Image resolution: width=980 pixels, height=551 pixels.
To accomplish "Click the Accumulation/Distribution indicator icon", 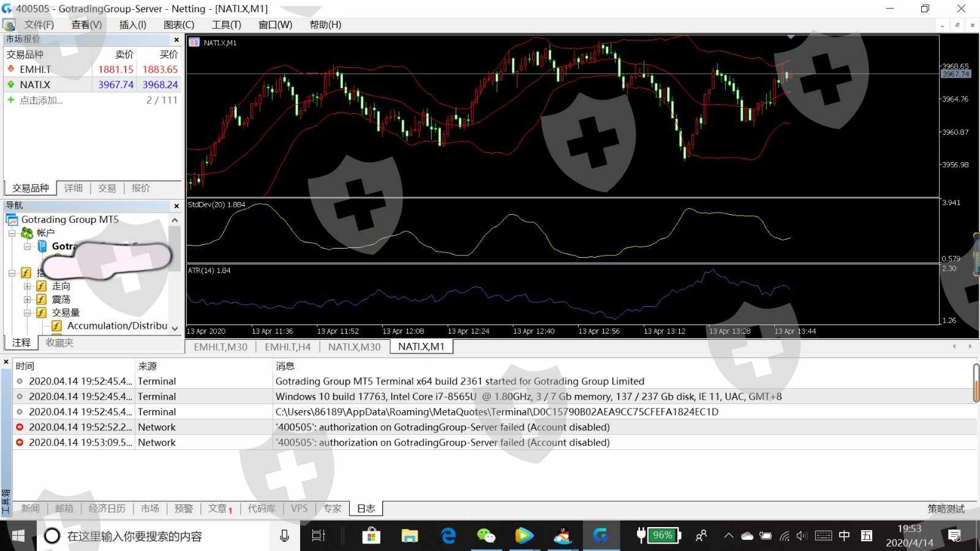I will pyautogui.click(x=56, y=326).
